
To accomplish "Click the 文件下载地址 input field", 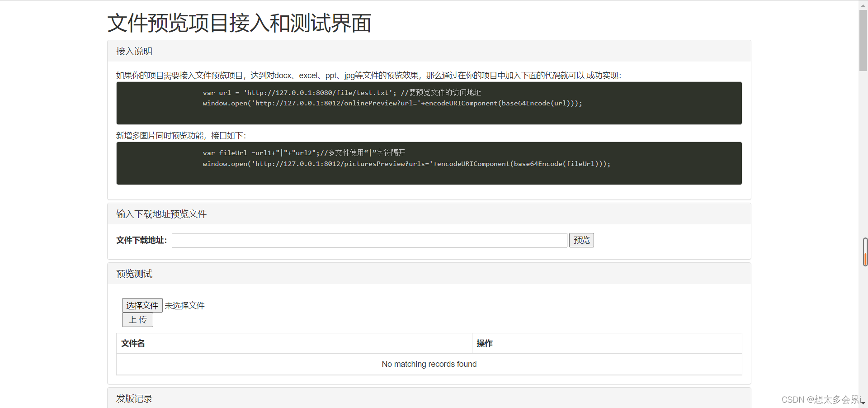I will coord(369,240).
